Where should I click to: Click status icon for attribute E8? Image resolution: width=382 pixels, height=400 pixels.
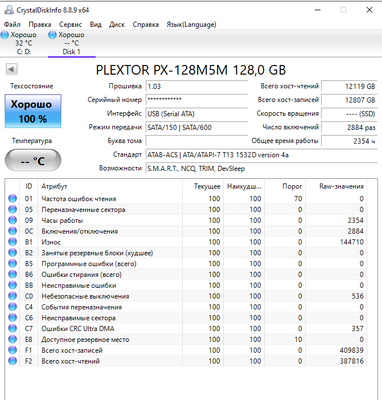[x=13, y=339]
